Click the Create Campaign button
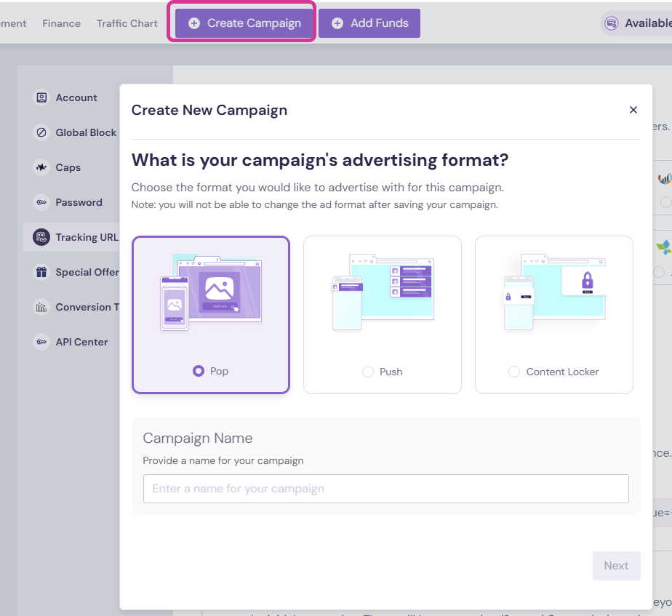Image resolution: width=672 pixels, height=616 pixels. tap(241, 23)
